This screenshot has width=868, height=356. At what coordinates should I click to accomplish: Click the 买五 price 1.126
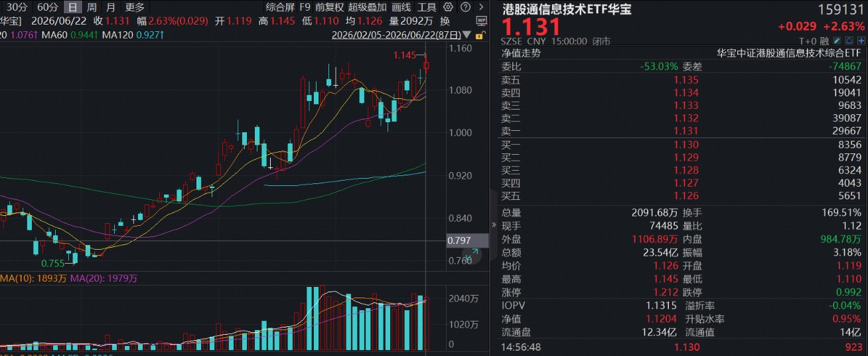pyautogui.click(x=686, y=196)
